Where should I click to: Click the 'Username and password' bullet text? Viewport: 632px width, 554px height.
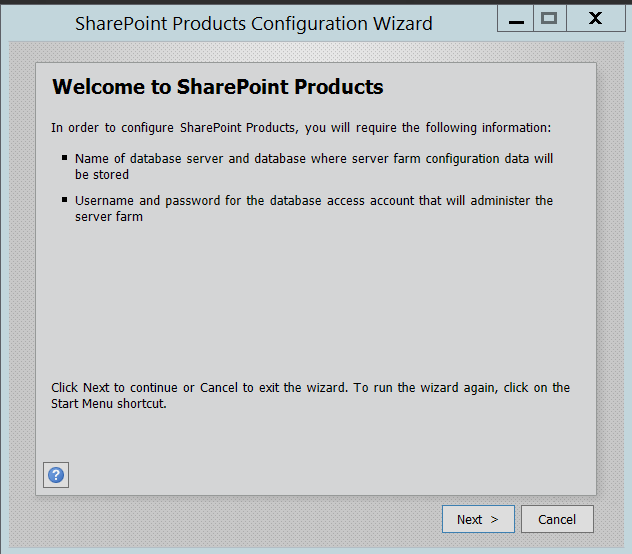coord(314,208)
